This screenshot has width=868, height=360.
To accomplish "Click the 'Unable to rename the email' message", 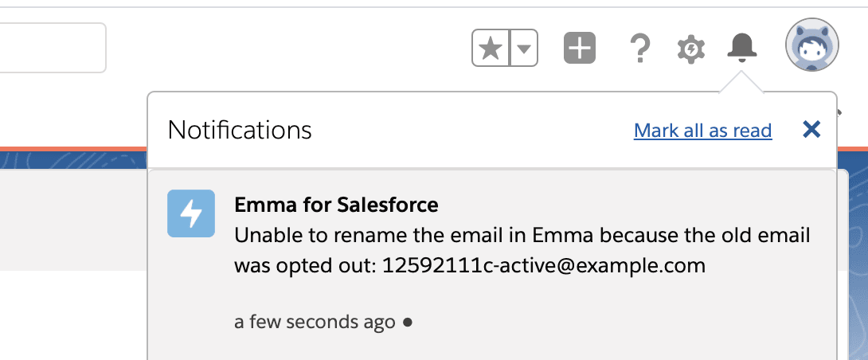I will pos(522,251).
